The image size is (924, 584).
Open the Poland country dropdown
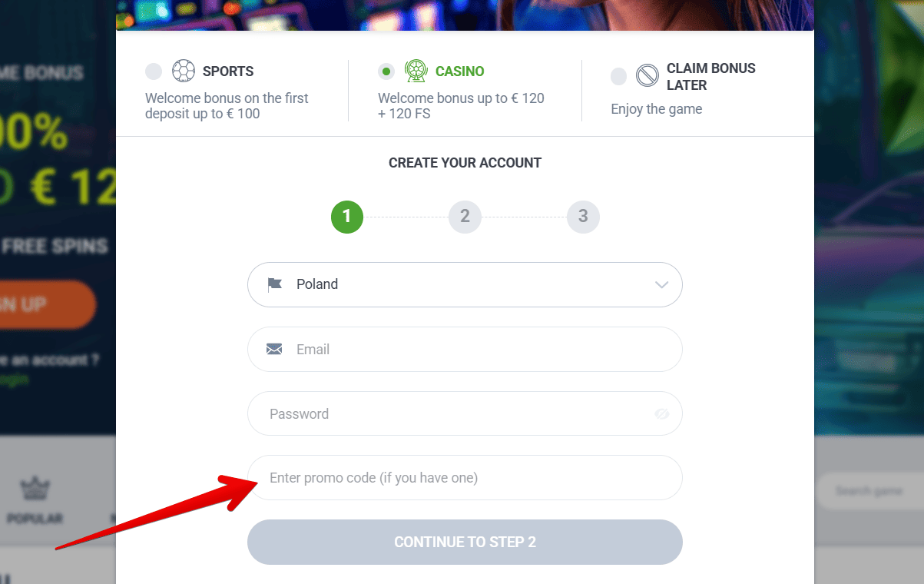465,284
